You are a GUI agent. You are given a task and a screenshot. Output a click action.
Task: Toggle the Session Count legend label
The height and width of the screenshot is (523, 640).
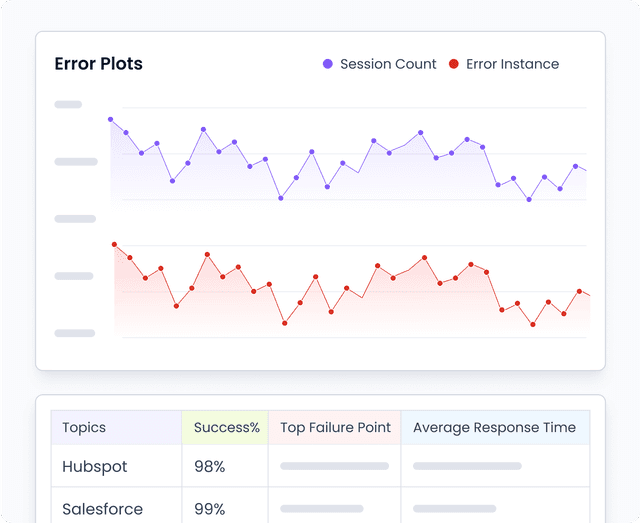388,64
